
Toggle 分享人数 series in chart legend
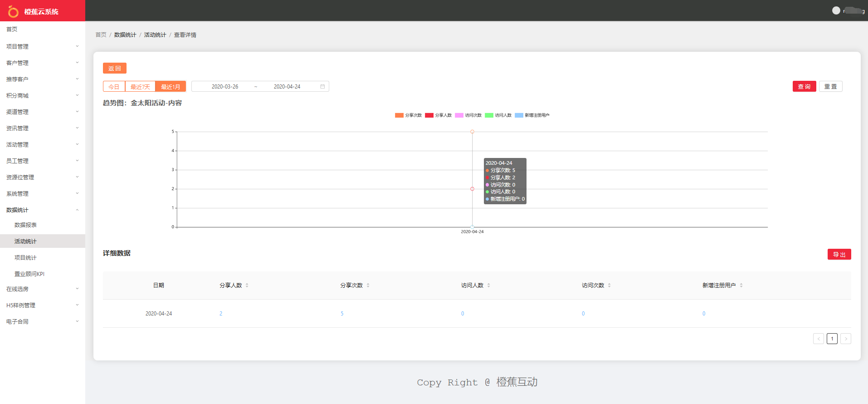tap(438, 115)
